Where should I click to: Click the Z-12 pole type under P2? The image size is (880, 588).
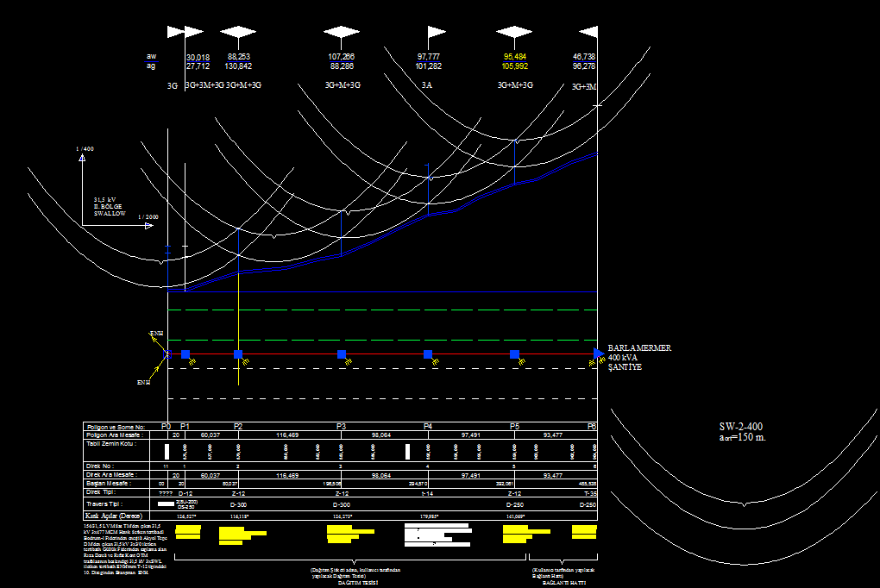[238, 493]
